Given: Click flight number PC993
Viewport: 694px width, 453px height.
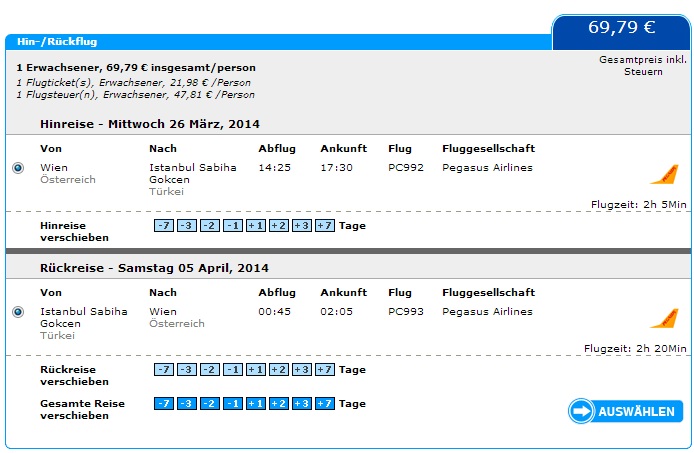Looking at the screenshot, I should (406, 312).
